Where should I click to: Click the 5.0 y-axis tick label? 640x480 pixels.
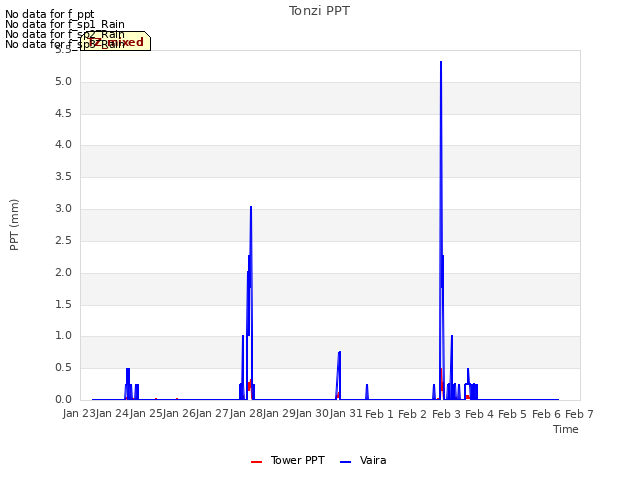point(63,82)
